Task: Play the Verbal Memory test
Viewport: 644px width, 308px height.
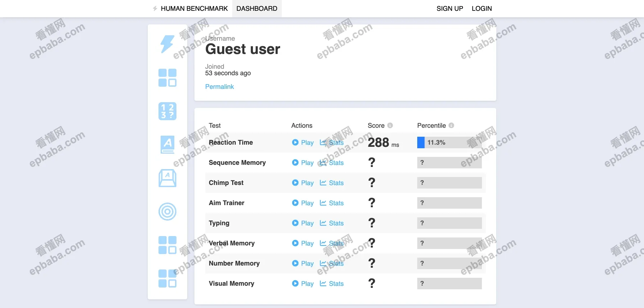Action: click(x=303, y=243)
